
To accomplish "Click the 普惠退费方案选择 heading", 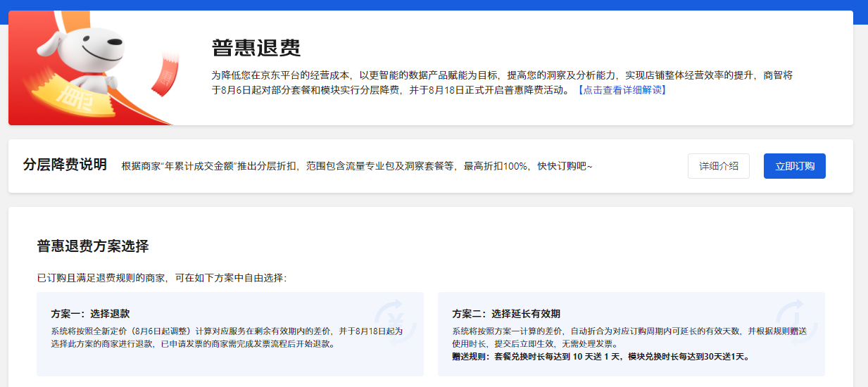I will [93, 246].
